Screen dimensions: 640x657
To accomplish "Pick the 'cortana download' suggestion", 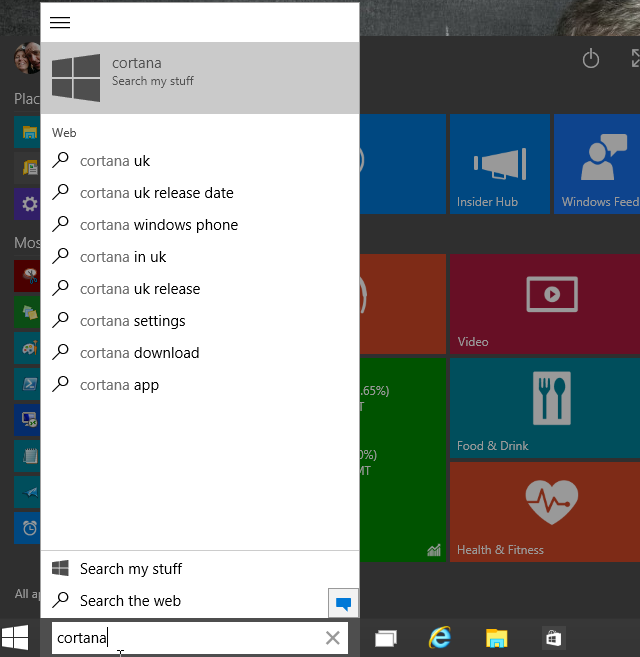I will point(200,353).
